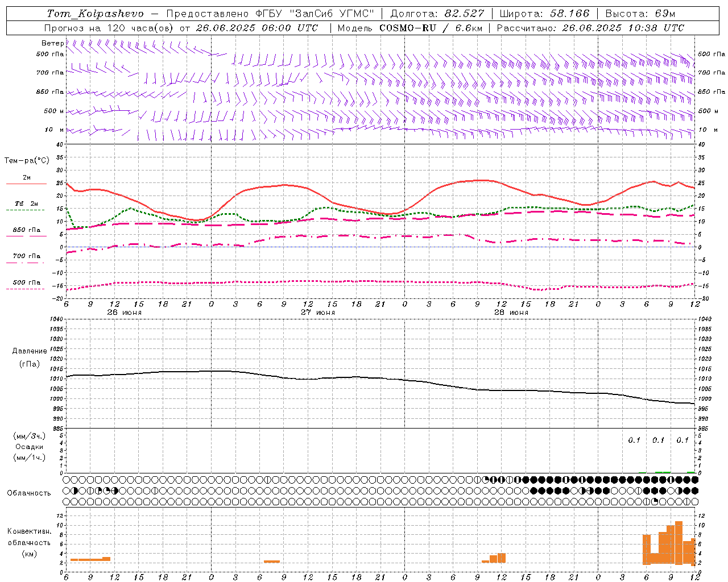Screen dimensions: 728x582
Task: Click the '(мм/1ч.)' precipitation unit label
Action: click(30, 458)
